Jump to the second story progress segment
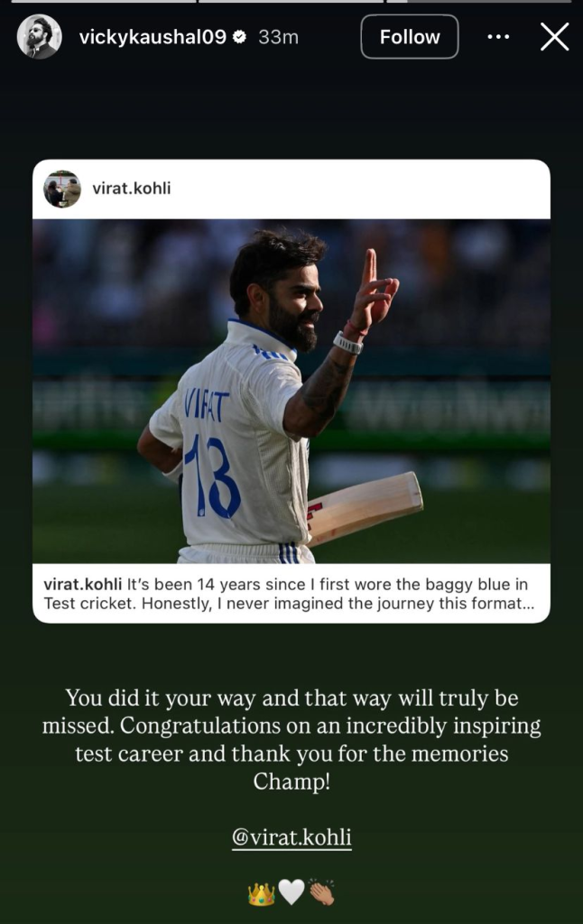 tap(291, 1)
